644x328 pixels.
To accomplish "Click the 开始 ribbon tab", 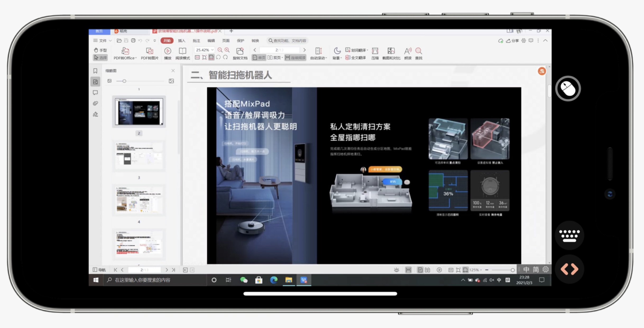I will (x=167, y=41).
